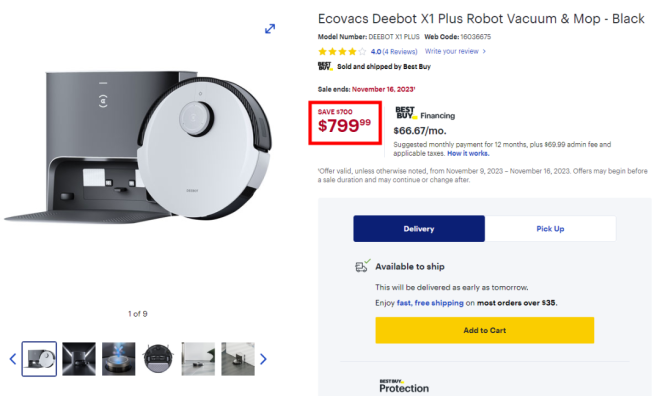Switch to the Pick Up tab
This screenshot has height=396, width=660.
(550, 229)
